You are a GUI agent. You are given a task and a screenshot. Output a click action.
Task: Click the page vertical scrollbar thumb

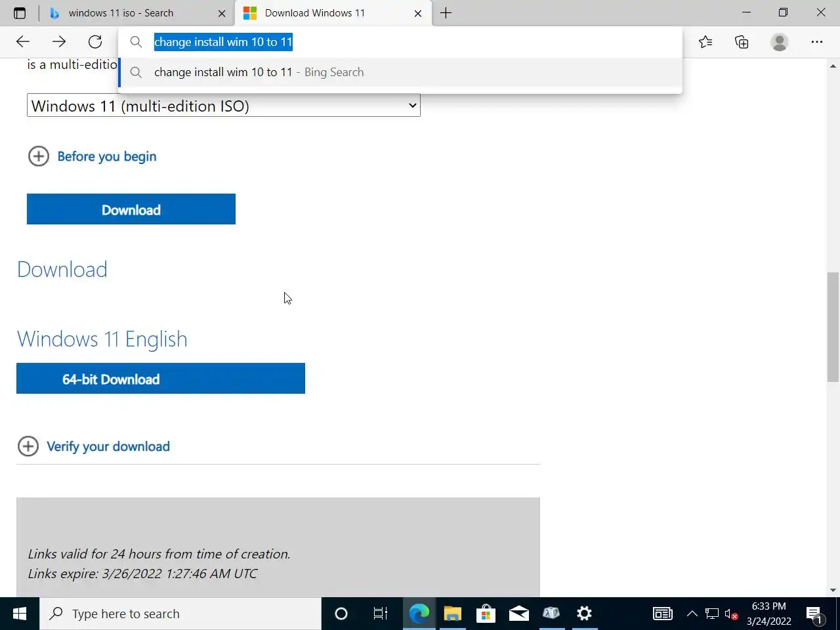tap(833, 327)
